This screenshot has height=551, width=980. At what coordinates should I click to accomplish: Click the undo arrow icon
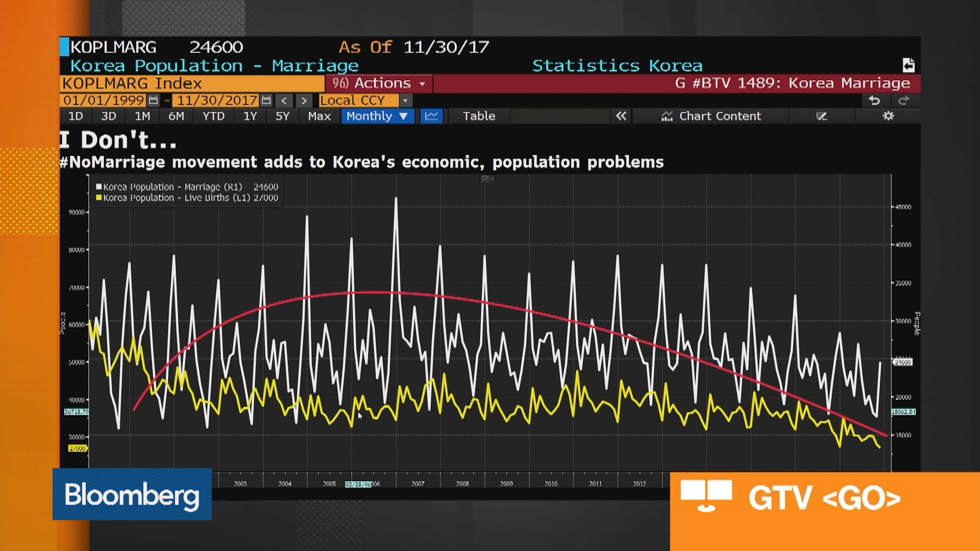click(x=874, y=101)
